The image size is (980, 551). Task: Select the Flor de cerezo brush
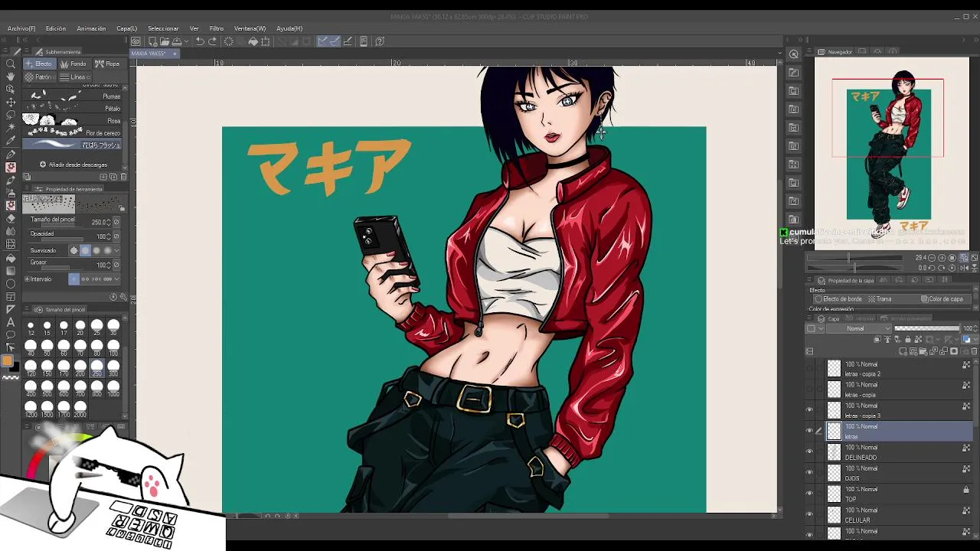[x=73, y=132]
